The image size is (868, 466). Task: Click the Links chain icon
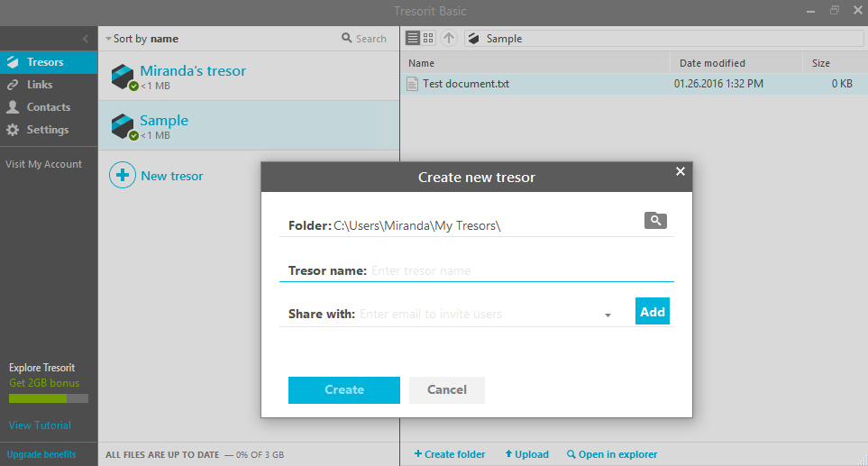13,85
